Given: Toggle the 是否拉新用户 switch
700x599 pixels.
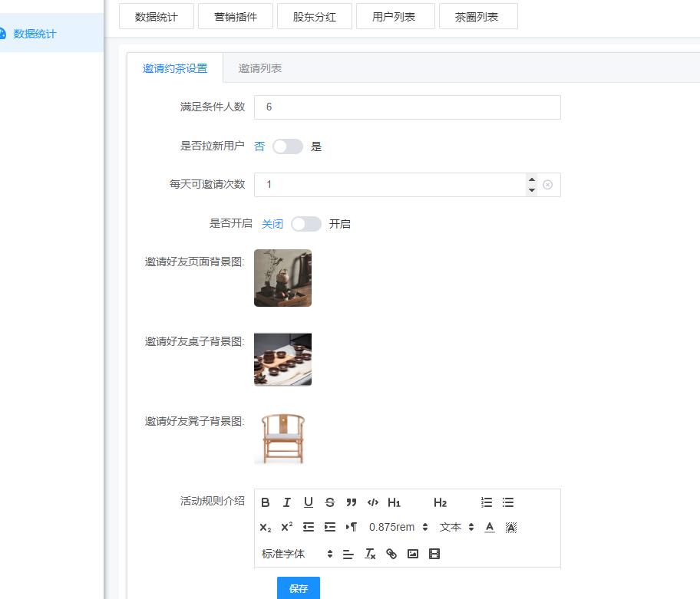Looking at the screenshot, I should (x=288, y=146).
